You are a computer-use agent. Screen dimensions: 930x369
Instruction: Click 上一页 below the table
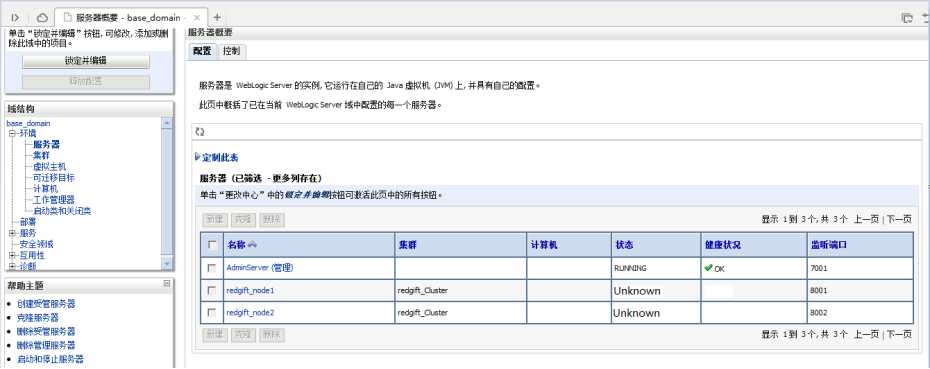pyautogui.click(x=866, y=335)
